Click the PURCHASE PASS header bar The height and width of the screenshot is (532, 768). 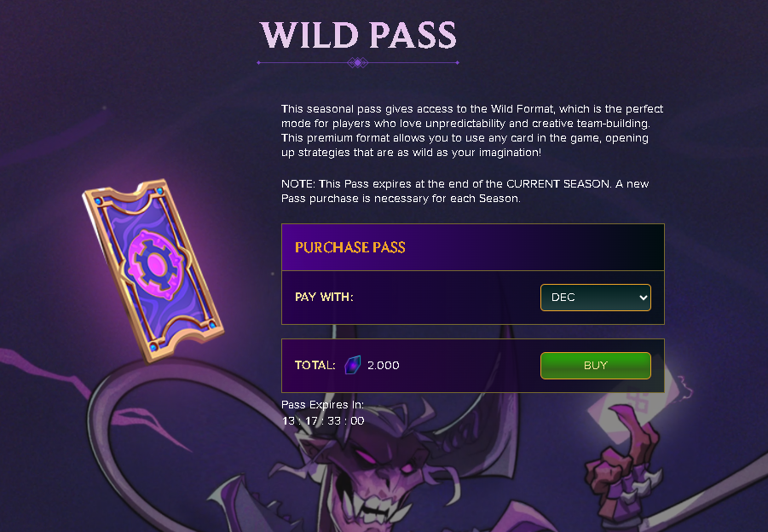tap(473, 247)
